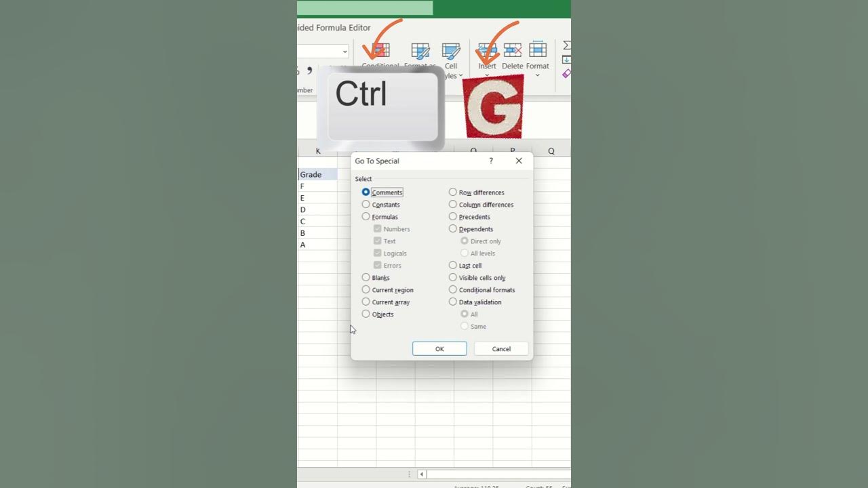Select column Q header

pyautogui.click(x=551, y=151)
